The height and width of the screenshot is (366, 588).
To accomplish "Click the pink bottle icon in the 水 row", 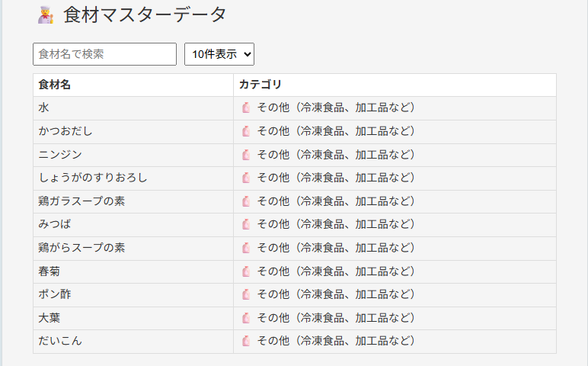I will (246, 108).
